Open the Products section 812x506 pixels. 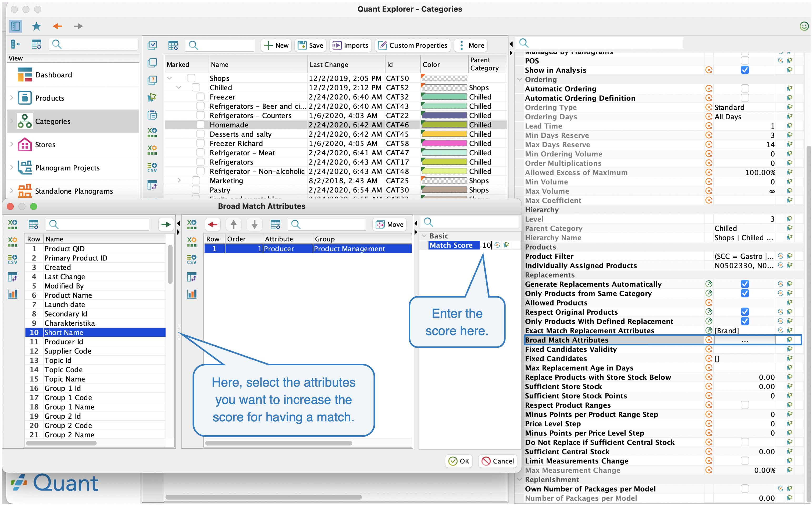pos(73,98)
